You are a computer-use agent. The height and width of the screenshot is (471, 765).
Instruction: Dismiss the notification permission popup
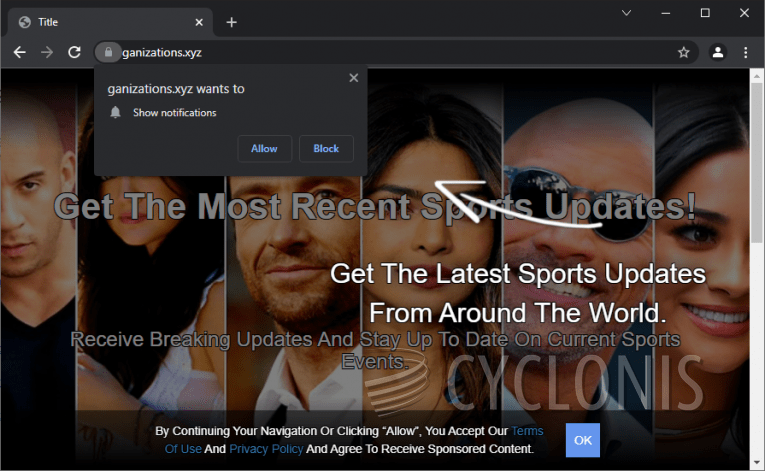[x=353, y=78]
